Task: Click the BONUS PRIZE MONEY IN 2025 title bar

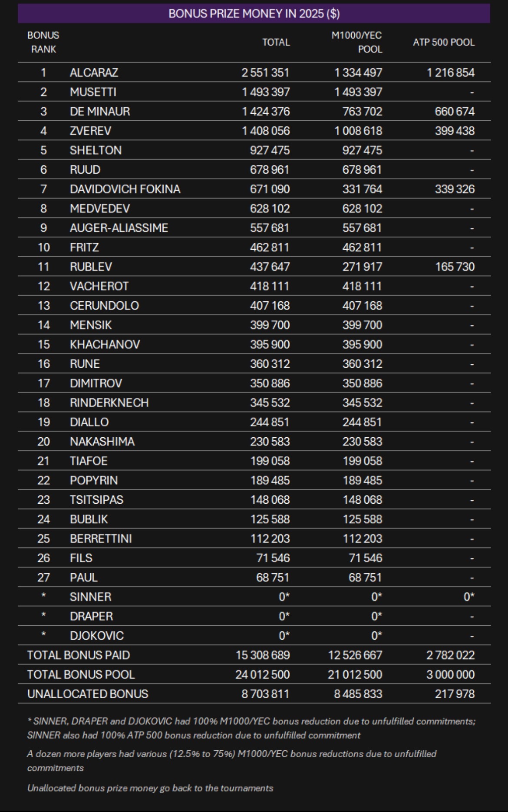Action: click(254, 13)
